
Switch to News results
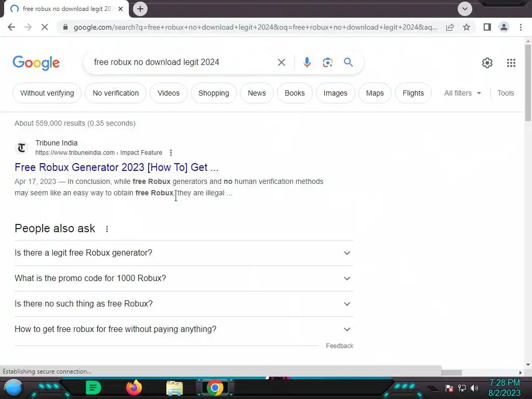tap(257, 93)
